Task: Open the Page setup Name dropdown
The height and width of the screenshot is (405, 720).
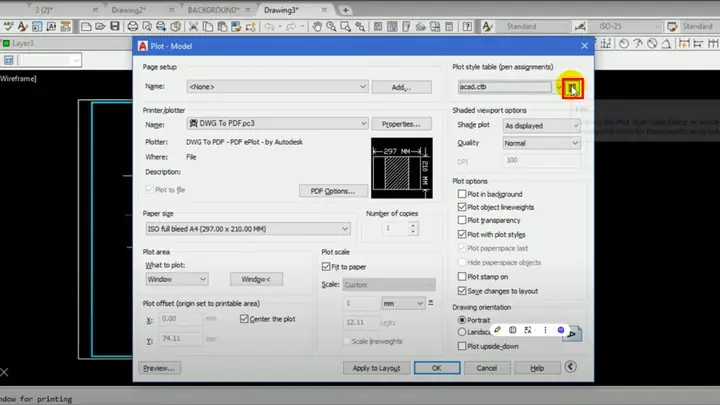Action: tap(277, 87)
